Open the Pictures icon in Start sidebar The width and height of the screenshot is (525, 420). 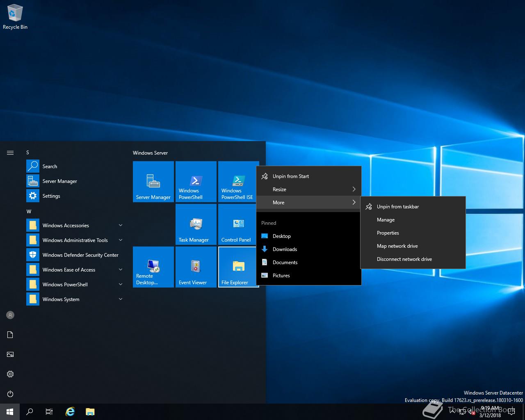tap(10, 354)
